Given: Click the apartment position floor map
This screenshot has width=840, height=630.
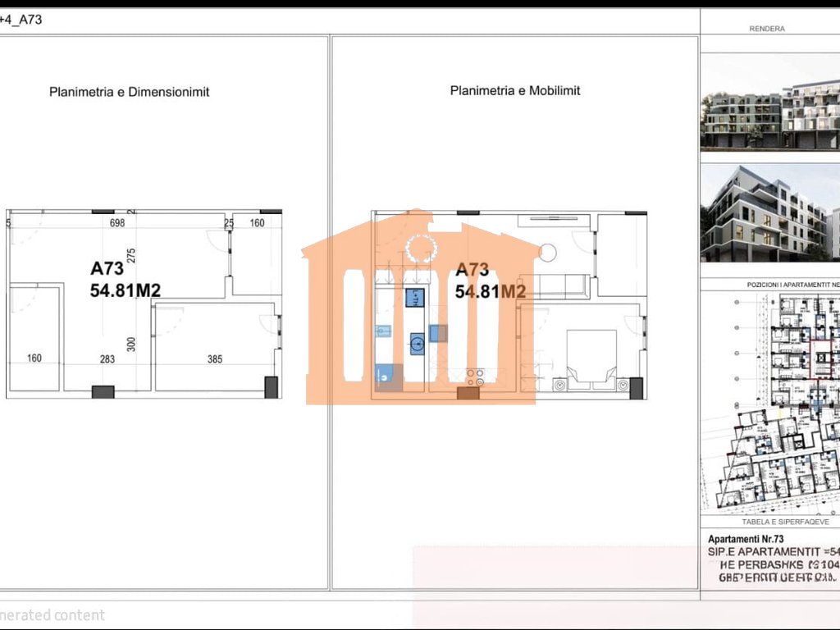Looking at the screenshot, I should pyautogui.click(x=769, y=402).
